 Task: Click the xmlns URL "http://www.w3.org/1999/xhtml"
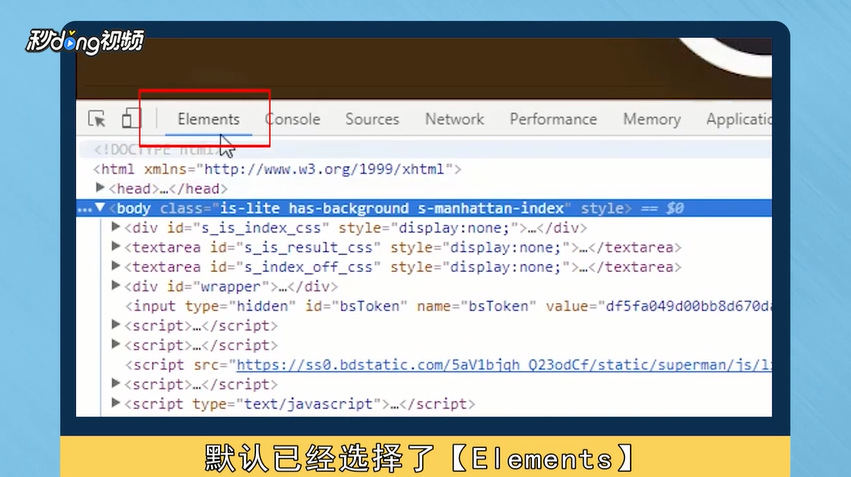(324, 169)
